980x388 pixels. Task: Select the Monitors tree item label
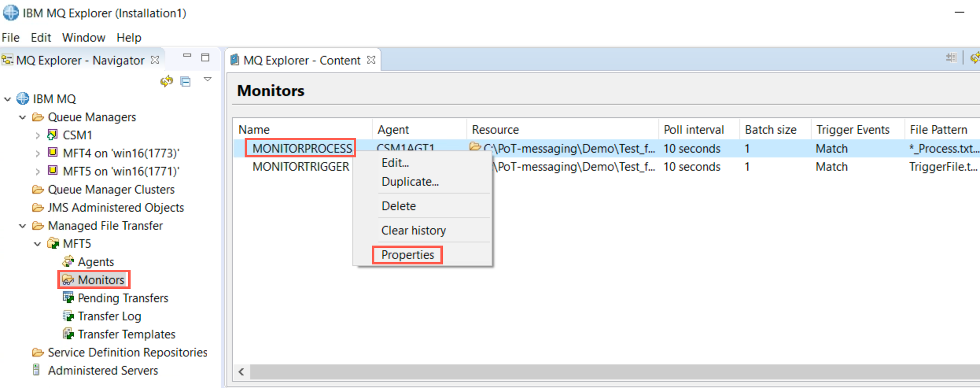[101, 280]
